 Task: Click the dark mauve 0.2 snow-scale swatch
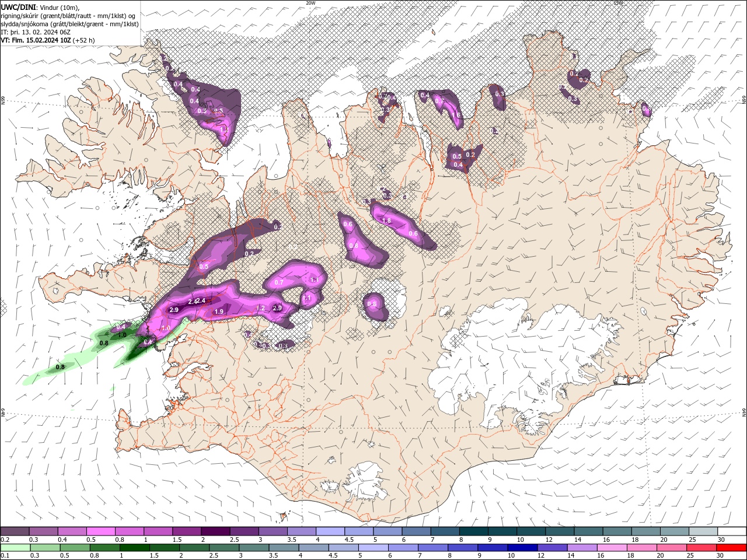[x=15, y=531]
